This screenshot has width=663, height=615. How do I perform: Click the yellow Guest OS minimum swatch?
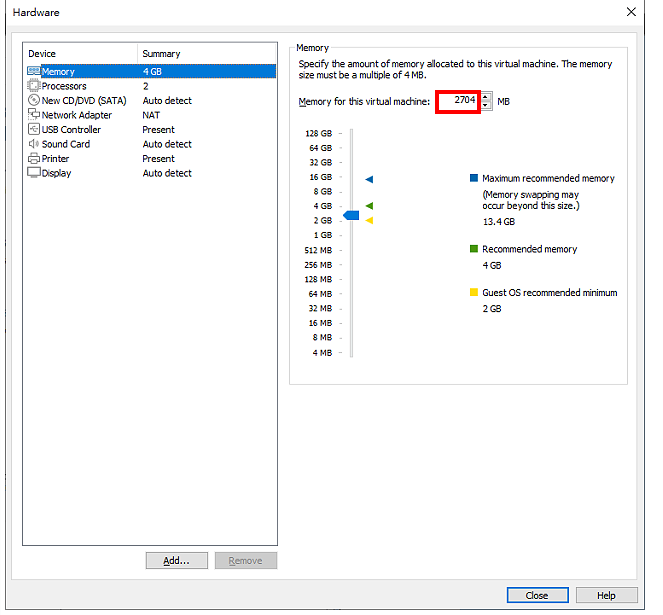coord(474,292)
